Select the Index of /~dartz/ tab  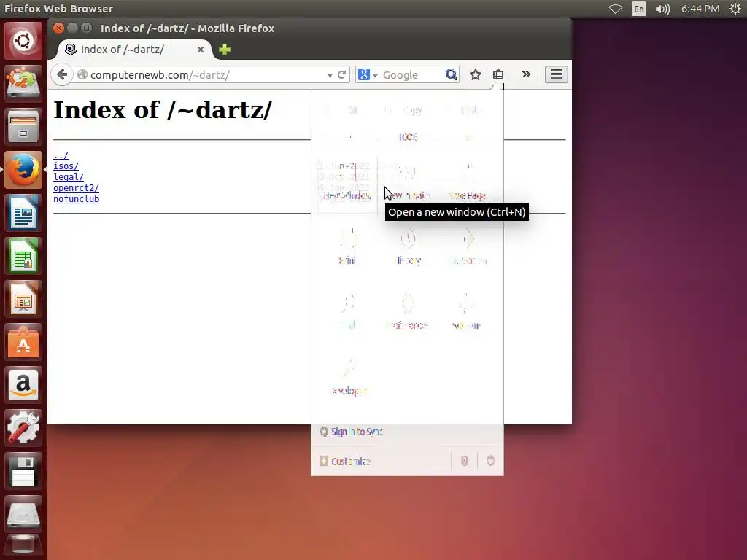click(x=130, y=50)
